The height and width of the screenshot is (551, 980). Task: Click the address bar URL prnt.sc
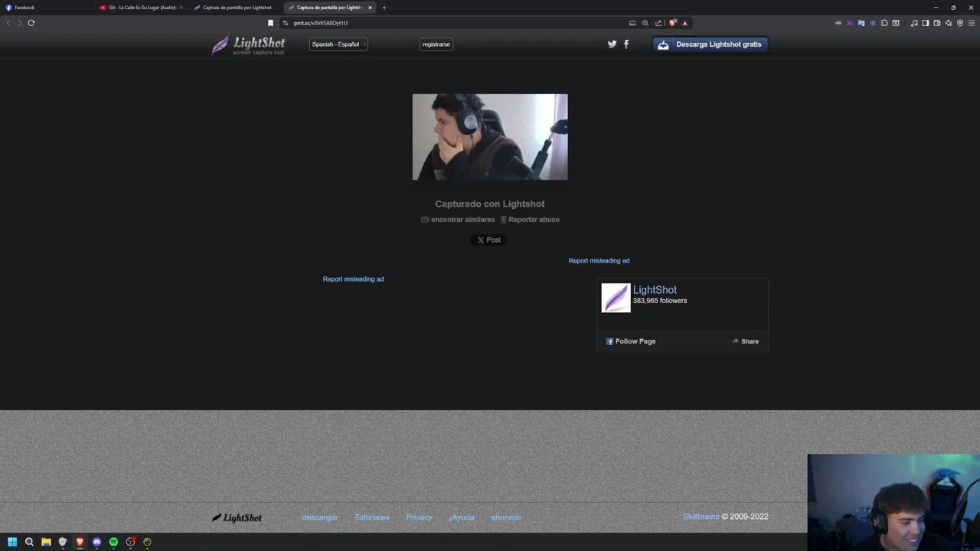tap(321, 23)
